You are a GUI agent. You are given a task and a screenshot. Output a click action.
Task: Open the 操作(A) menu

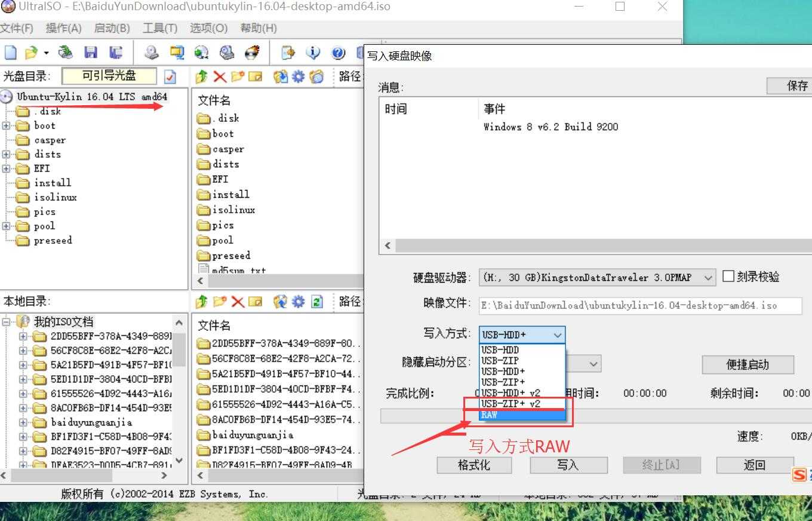(63, 28)
